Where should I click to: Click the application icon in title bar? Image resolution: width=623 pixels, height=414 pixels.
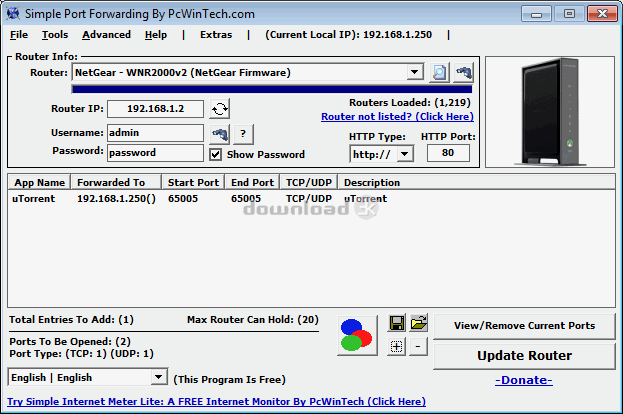13,14
